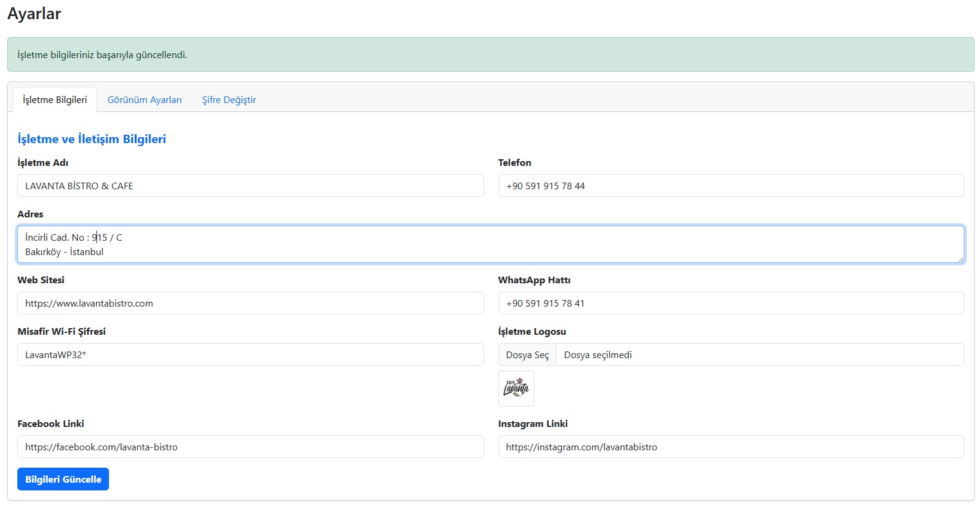This screenshot has height=506, width=980.
Task: Click the 'İşletme Logosu' label
Action: [x=532, y=331]
